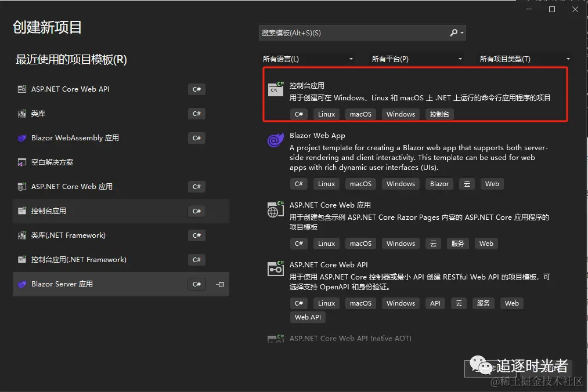Expand the search box options arrow

(x=462, y=33)
